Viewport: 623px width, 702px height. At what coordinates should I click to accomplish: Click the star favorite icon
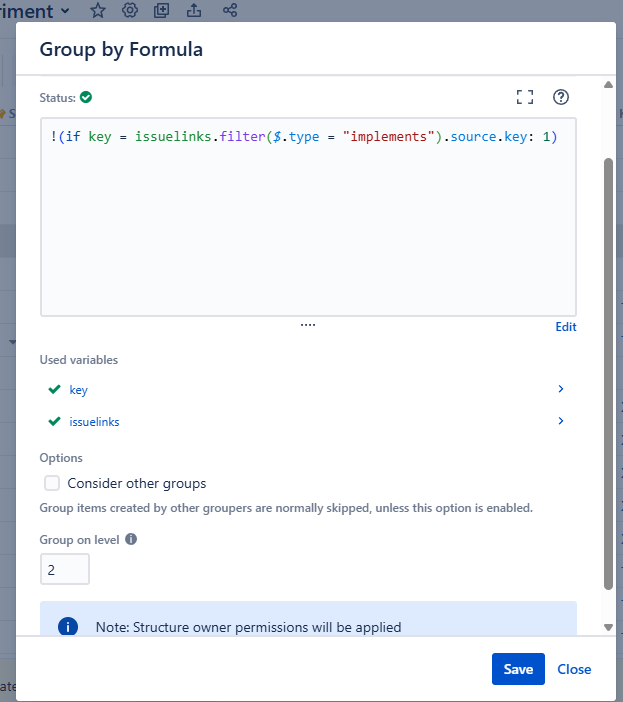(x=98, y=10)
